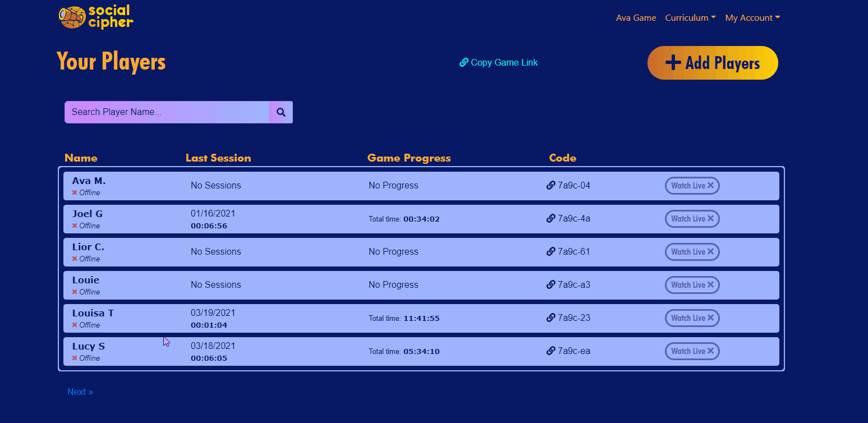Click the 7a9c-04 code text
The width and height of the screenshot is (868, 423).
coord(574,186)
